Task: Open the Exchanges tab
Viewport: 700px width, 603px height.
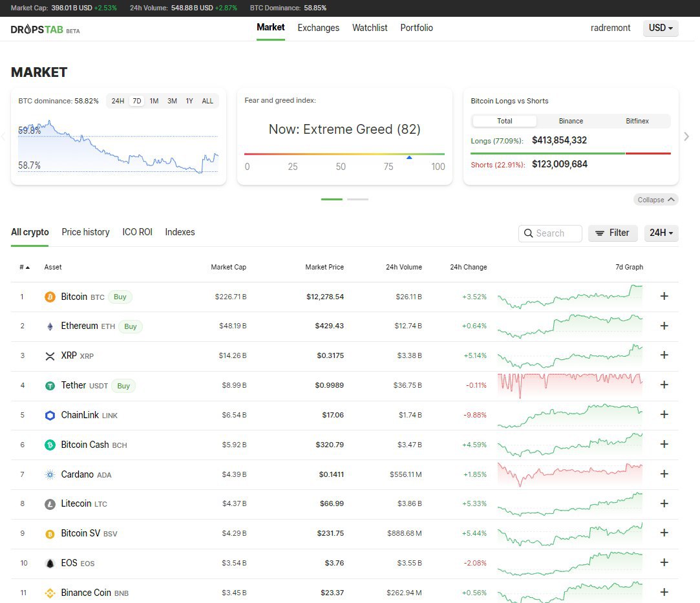Action: coord(318,28)
